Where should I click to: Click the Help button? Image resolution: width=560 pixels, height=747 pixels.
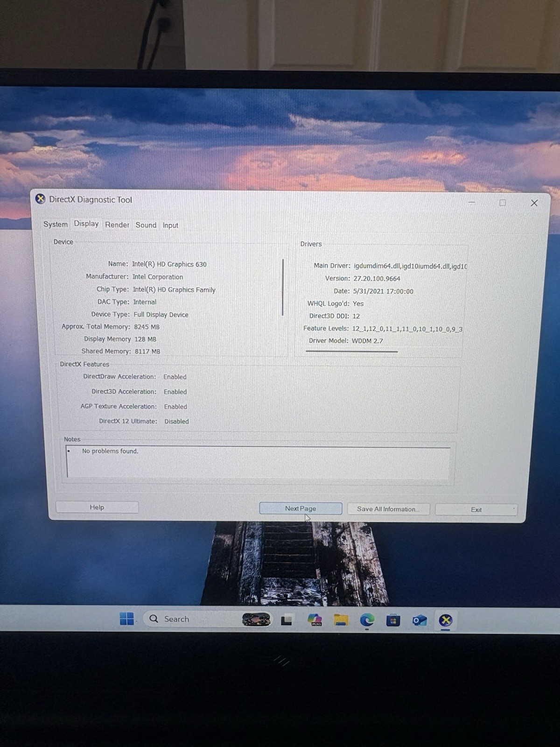(97, 507)
